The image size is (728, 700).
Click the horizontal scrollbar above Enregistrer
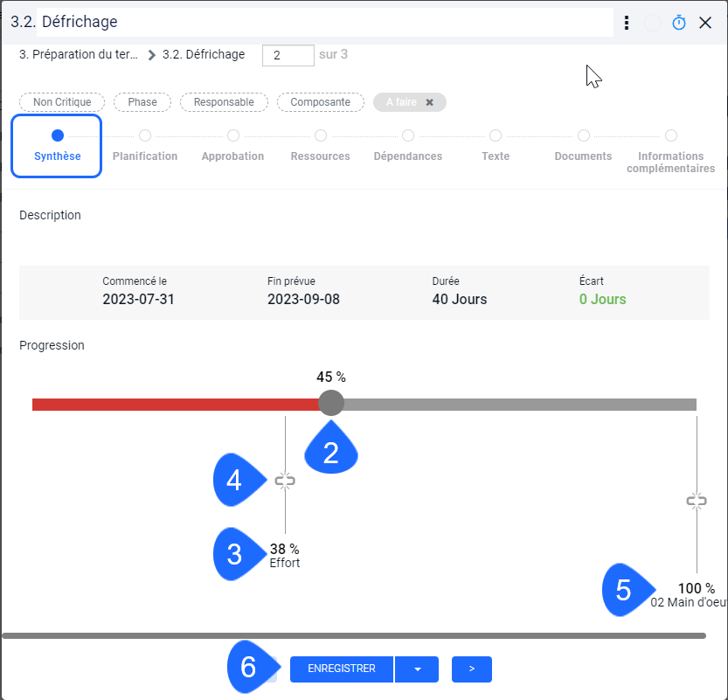click(x=354, y=635)
